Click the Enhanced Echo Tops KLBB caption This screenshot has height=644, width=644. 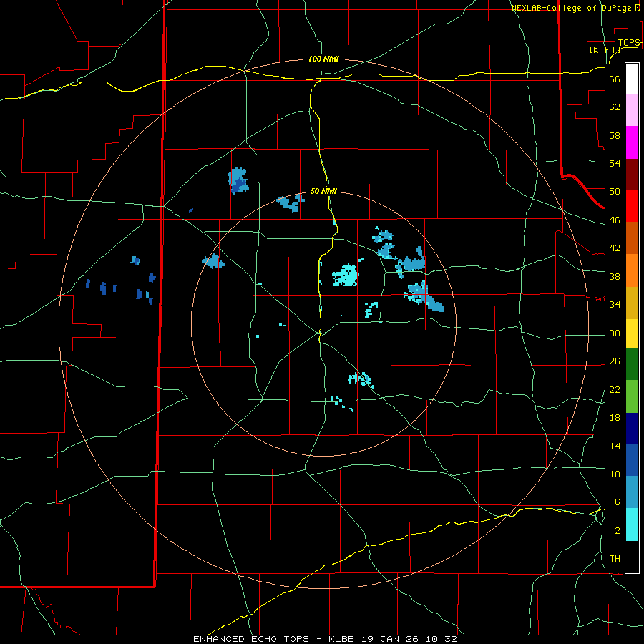point(325,639)
